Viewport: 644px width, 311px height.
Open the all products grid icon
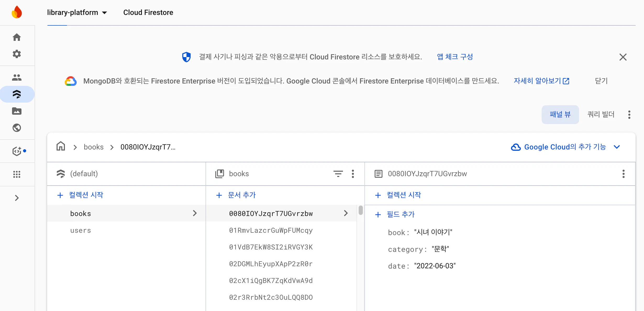[17, 174]
